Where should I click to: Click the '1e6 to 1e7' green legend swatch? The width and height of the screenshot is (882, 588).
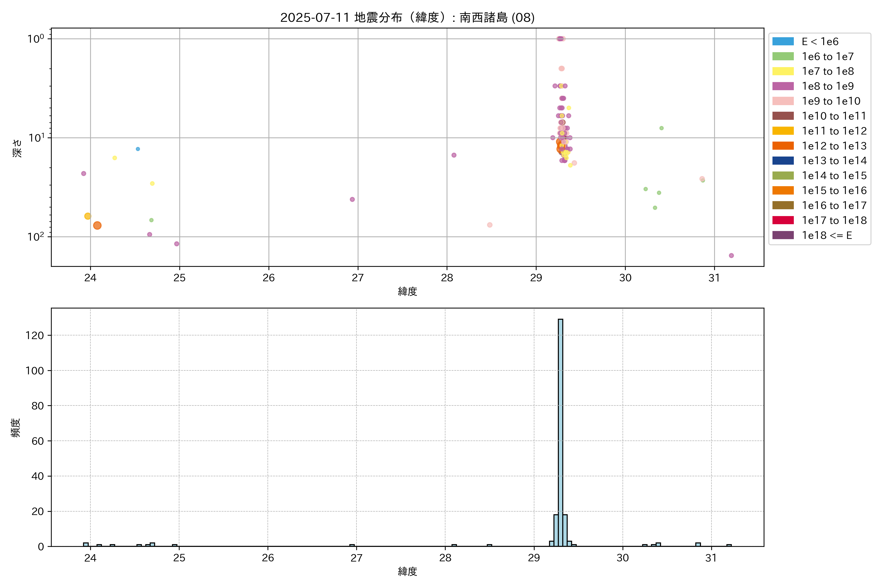pos(783,57)
